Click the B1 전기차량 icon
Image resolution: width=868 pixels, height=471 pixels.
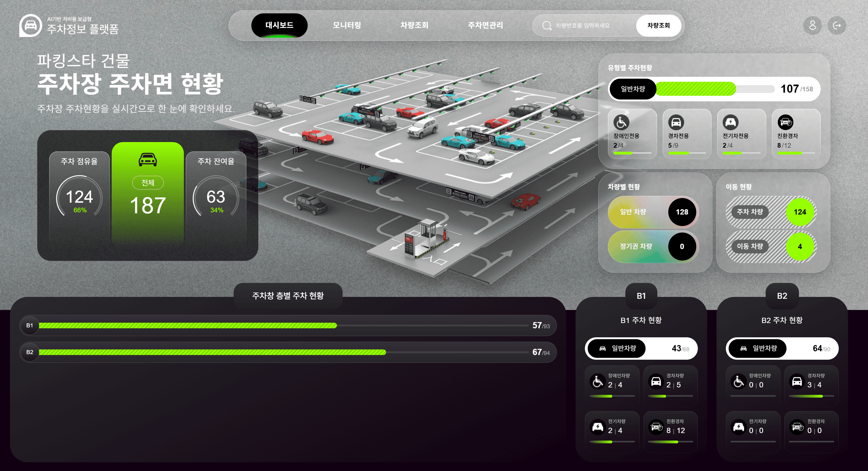coord(598,427)
